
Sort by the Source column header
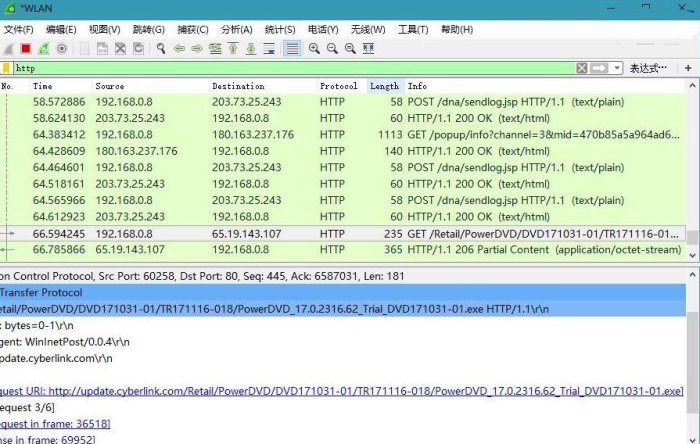click(x=151, y=86)
